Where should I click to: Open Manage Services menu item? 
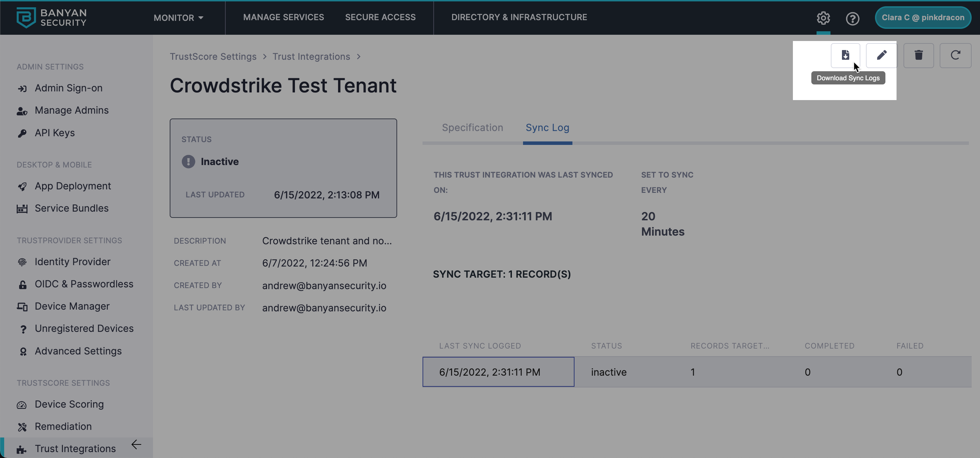point(283,17)
